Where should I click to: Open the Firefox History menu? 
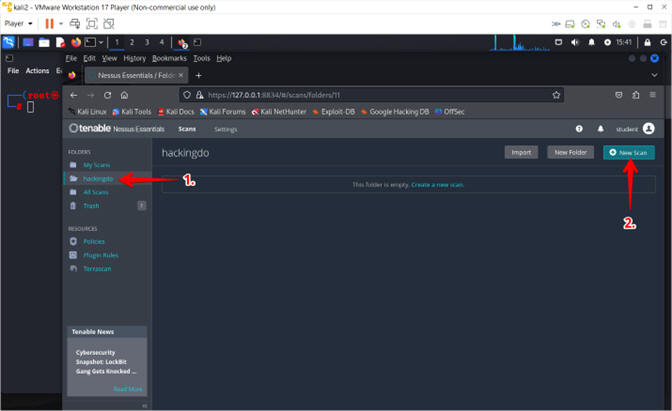coord(135,58)
